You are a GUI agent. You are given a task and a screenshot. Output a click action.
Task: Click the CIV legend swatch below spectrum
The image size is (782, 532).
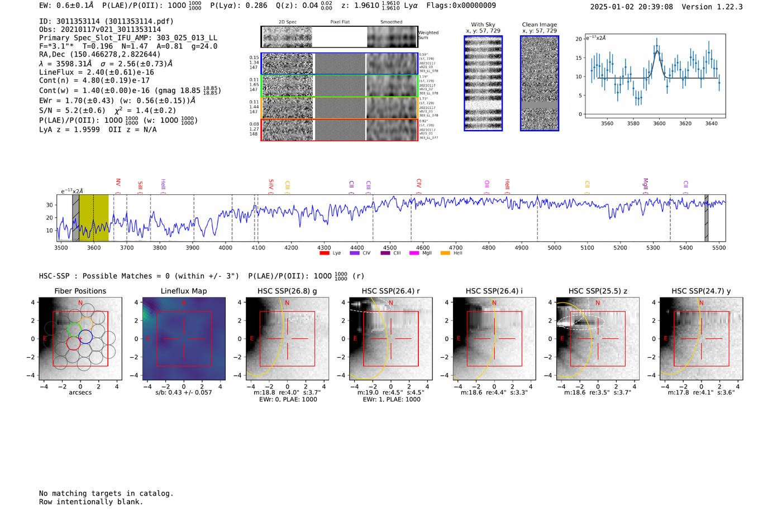[x=354, y=253]
